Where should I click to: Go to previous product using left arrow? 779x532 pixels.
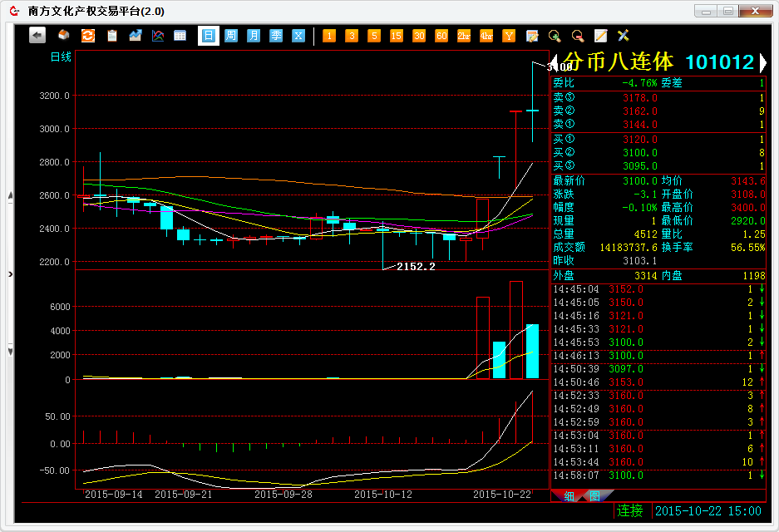coord(557,63)
